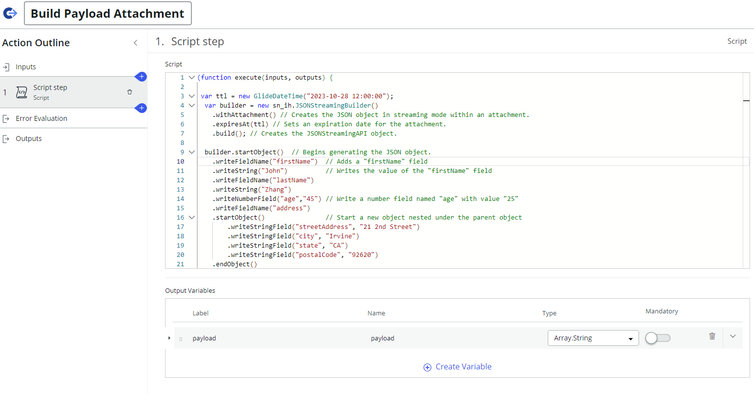The image size is (754, 395).
Task: Click the Script label at top right
Action: pyautogui.click(x=737, y=41)
